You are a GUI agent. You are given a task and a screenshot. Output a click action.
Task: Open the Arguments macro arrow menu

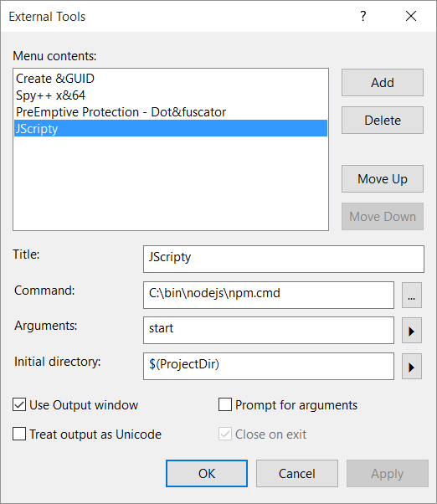[x=412, y=331]
